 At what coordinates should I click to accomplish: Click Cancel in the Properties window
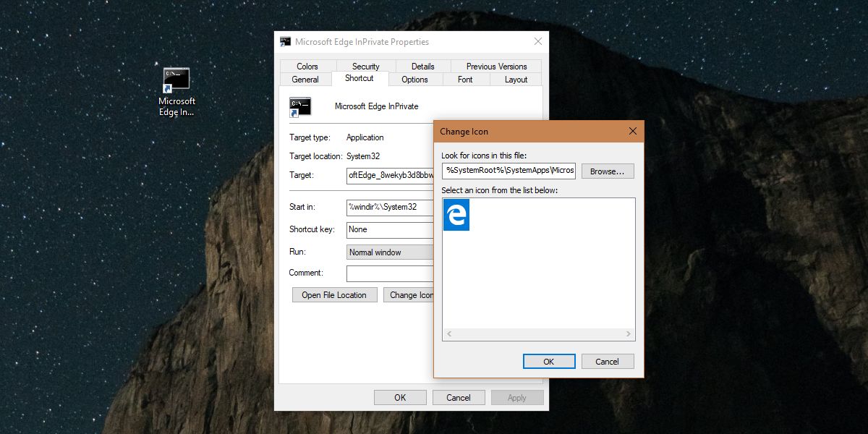[x=459, y=397]
